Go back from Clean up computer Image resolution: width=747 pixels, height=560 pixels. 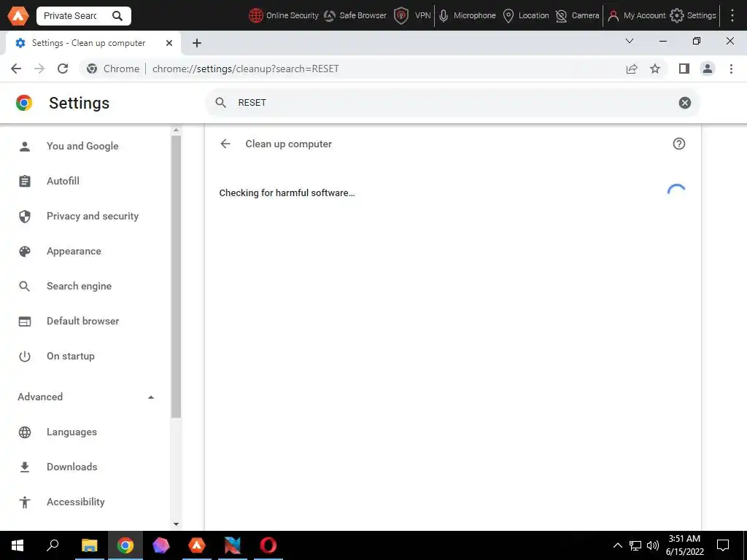coord(225,144)
